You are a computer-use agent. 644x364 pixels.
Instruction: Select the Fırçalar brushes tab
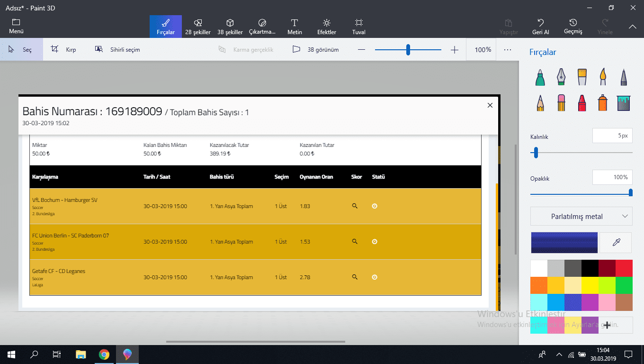[x=166, y=27]
